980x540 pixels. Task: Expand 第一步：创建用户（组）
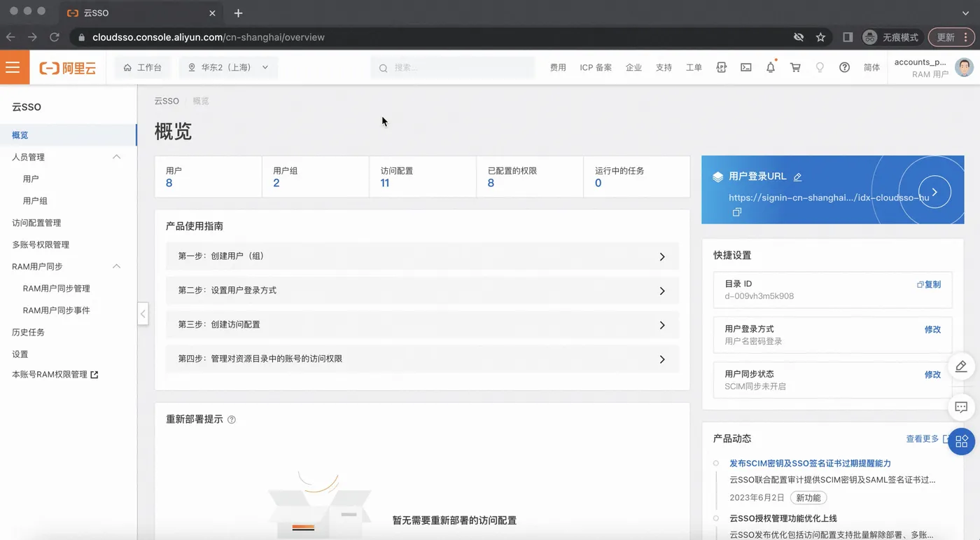(x=422, y=256)
